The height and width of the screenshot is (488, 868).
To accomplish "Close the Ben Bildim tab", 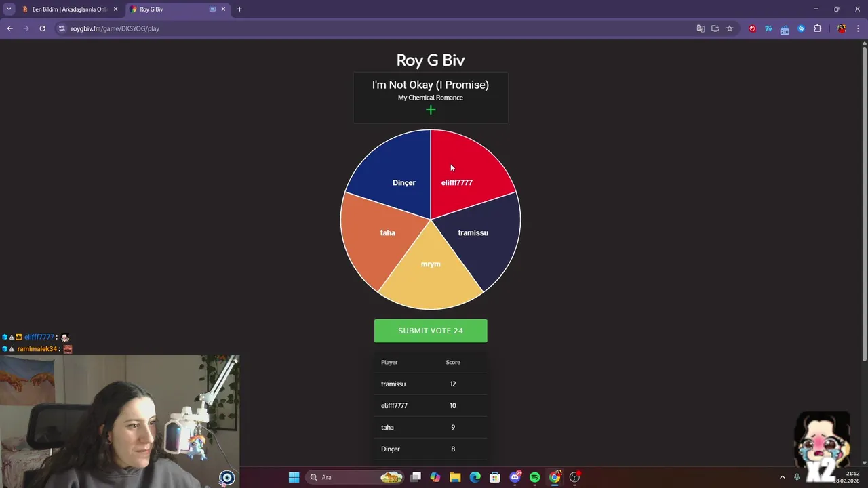I will coord(115,9).
